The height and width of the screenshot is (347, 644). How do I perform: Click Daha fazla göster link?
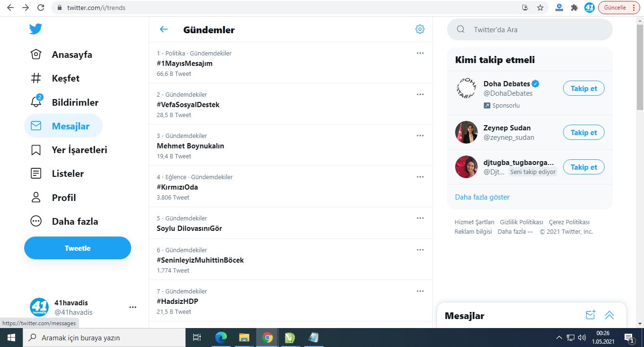click(483, 197)
